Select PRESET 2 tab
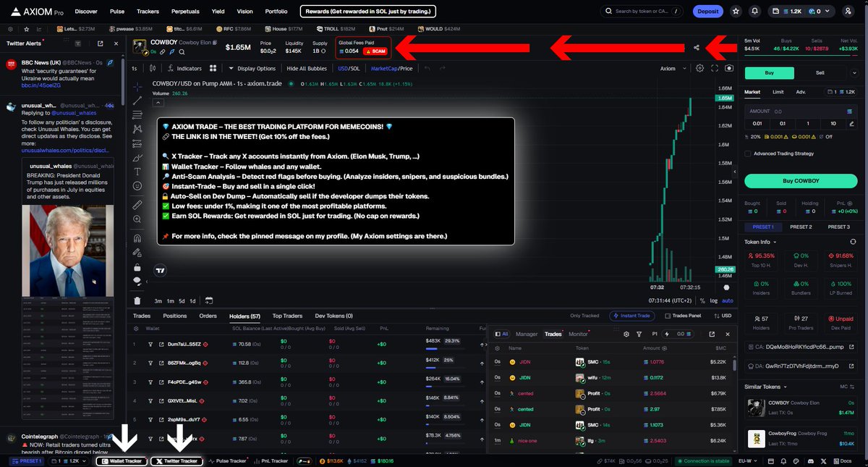The height and width of the screenshot is (467, 868). [800, 227]
